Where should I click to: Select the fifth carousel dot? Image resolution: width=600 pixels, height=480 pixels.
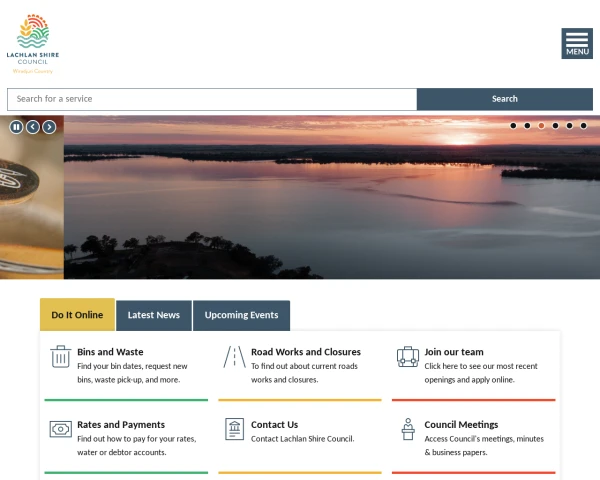tap(569, 126)
